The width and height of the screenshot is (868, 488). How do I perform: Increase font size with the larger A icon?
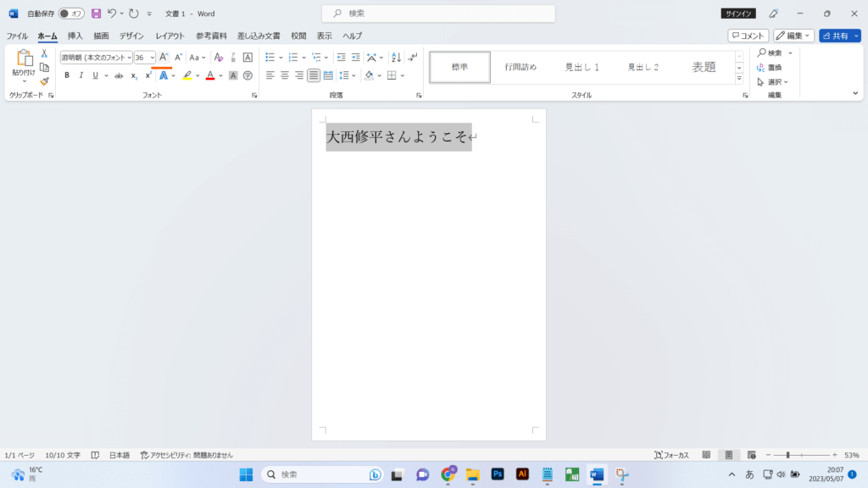click(x=164, y=57)
